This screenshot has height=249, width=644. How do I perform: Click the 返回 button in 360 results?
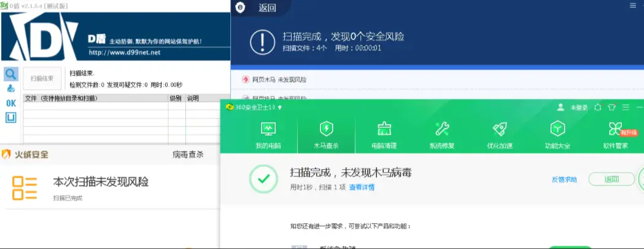coord(611,180)
